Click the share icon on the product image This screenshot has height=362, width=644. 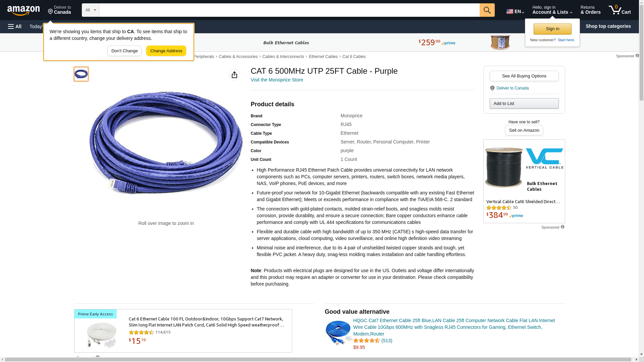[234, 75]
